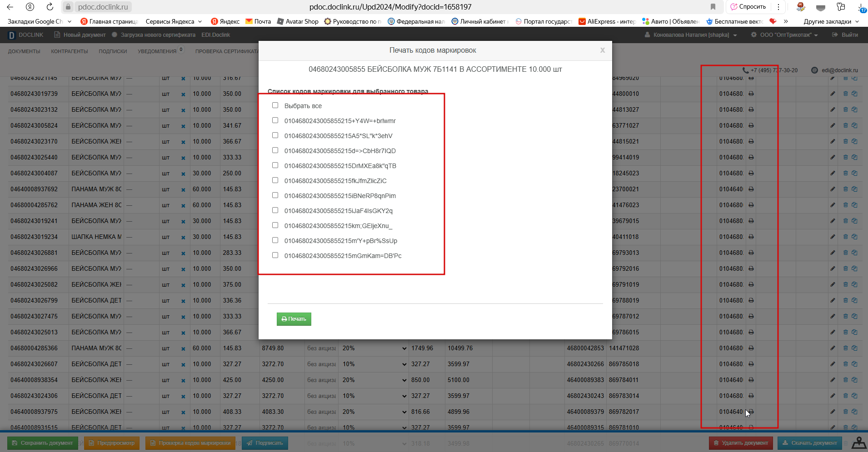868x452 pixels.
Task: Open УВЕДОМЛЕНИЯ menu item
Action: 157,51
